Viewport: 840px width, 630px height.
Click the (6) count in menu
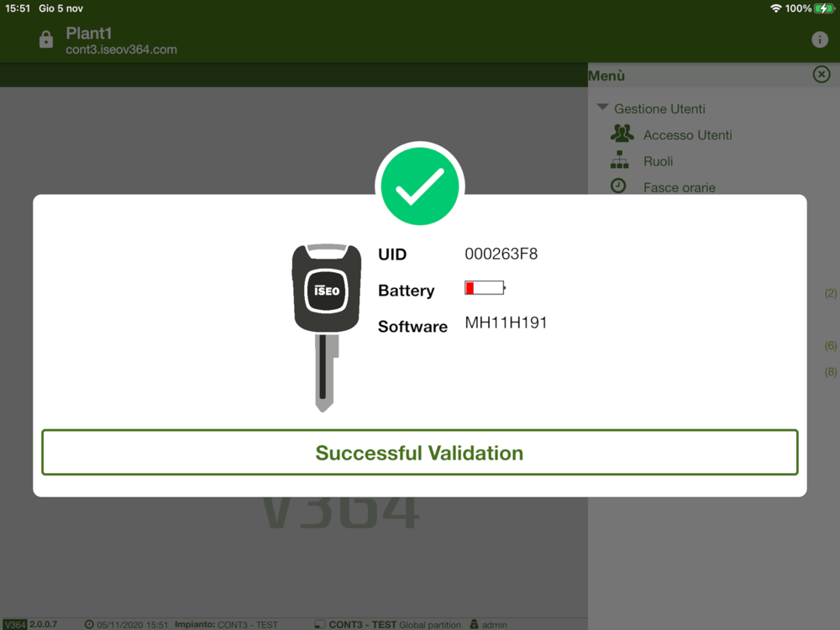pos(831,345)
